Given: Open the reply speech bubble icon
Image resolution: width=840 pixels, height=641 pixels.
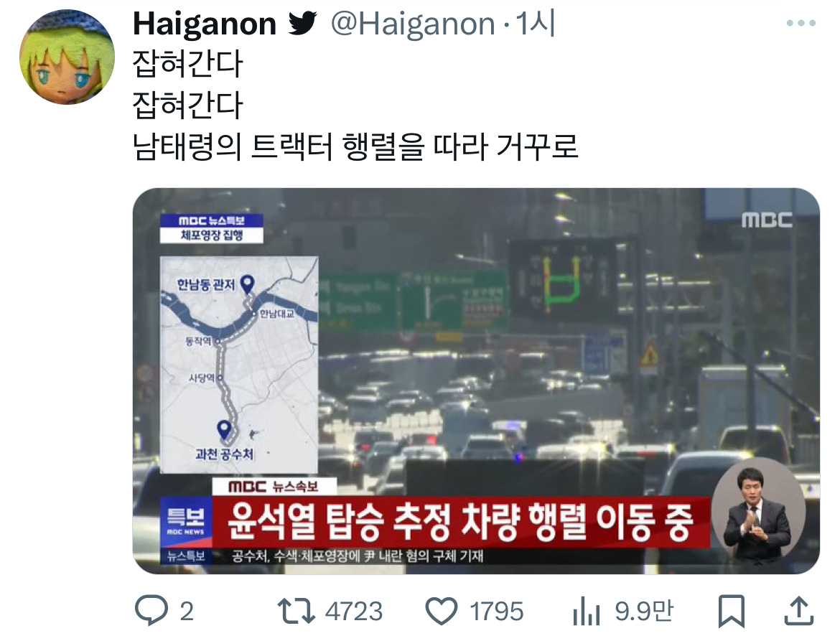Looking at the screenshot, I should click(x=151, y=610).
